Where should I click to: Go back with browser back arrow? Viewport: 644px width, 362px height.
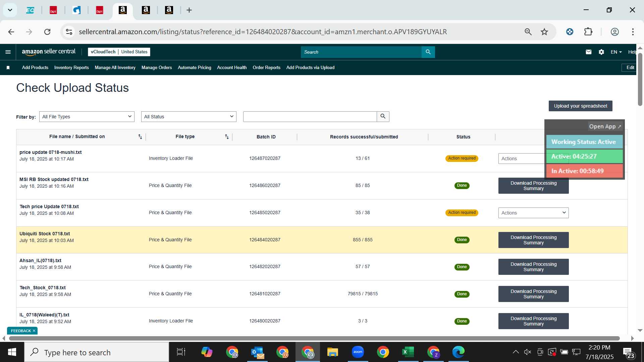tap(11, 32)
